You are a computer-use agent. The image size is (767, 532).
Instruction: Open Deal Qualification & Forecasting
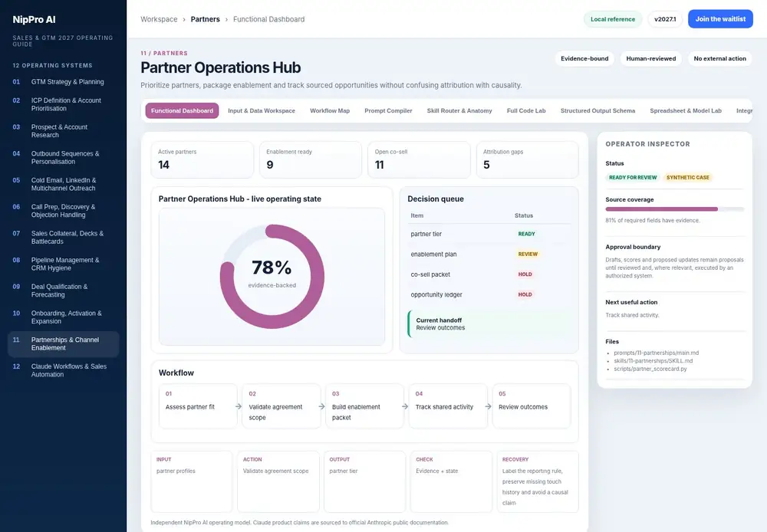[63, 291]
